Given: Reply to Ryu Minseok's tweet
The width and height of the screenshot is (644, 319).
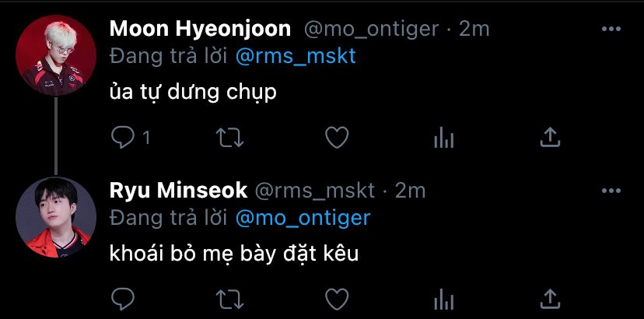Looking at the screenshot, I should coord(124,298).
